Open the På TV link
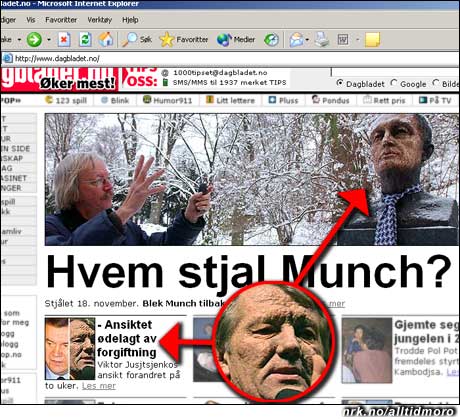Screen dimensions: 460x419 coord(440,100)
